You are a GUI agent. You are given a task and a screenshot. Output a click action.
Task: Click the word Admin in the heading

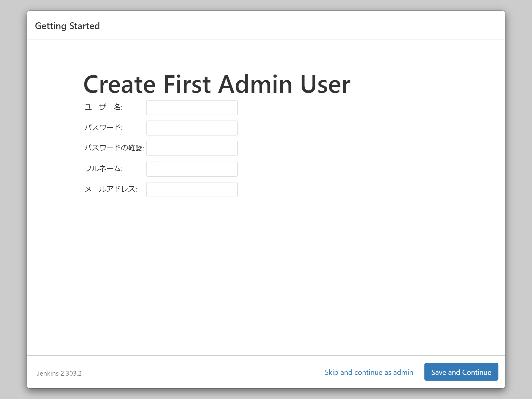[255, 84]
